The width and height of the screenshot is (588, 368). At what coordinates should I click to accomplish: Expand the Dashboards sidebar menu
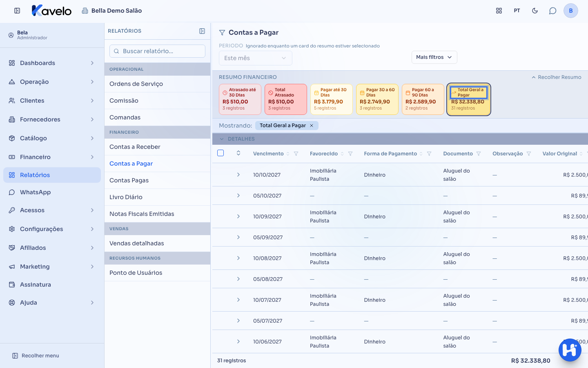coord(52,63)
